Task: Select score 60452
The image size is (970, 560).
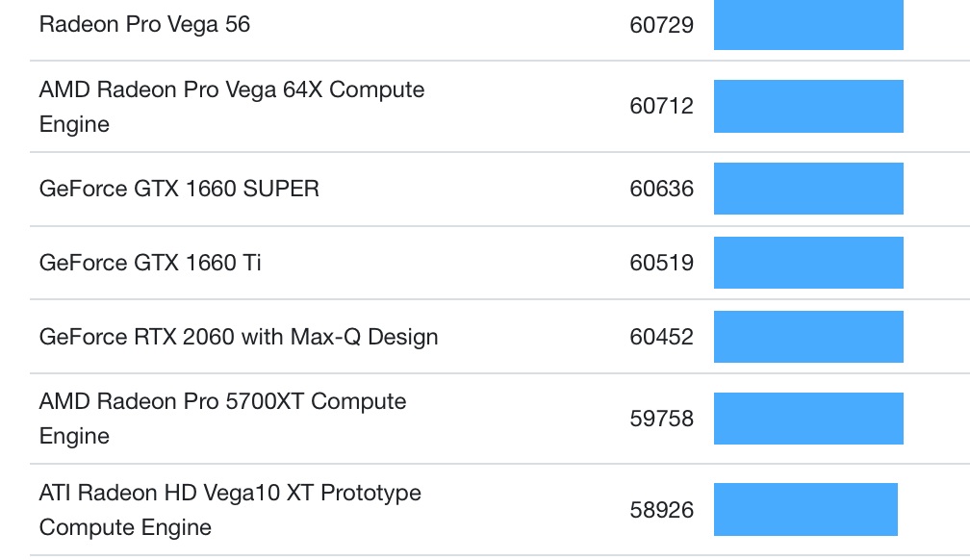Action: click(x=661, y=337)
